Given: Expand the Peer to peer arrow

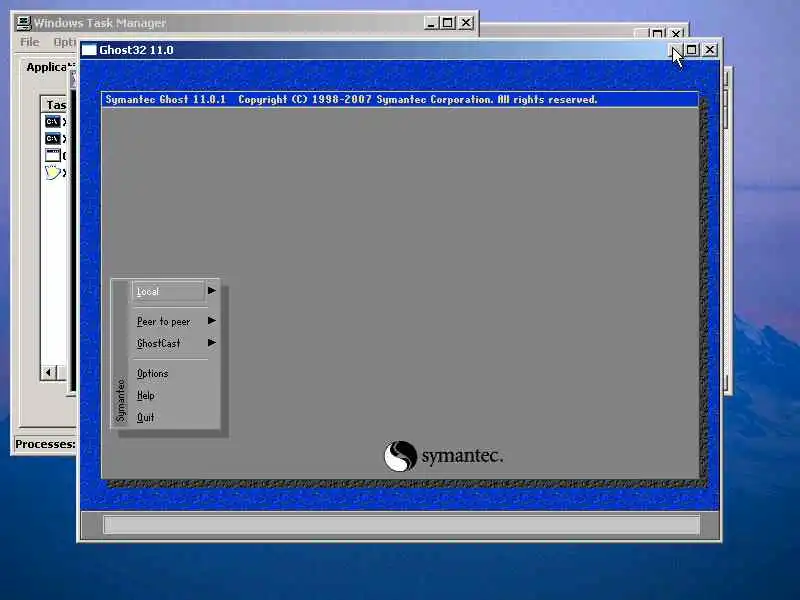Looking at the screenshot, I should [212, 320].
